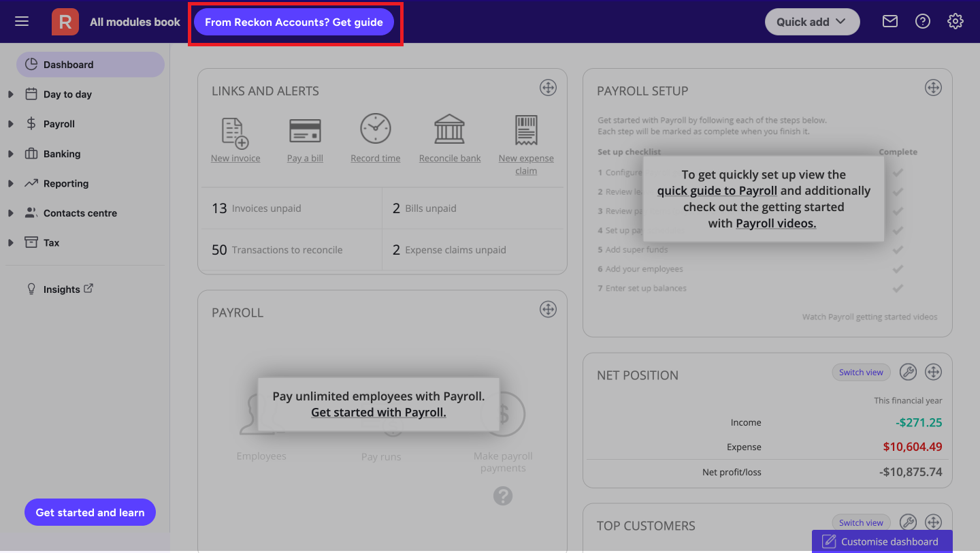
Task: Open the settings gear icon
Action: [x=955, y=22]
